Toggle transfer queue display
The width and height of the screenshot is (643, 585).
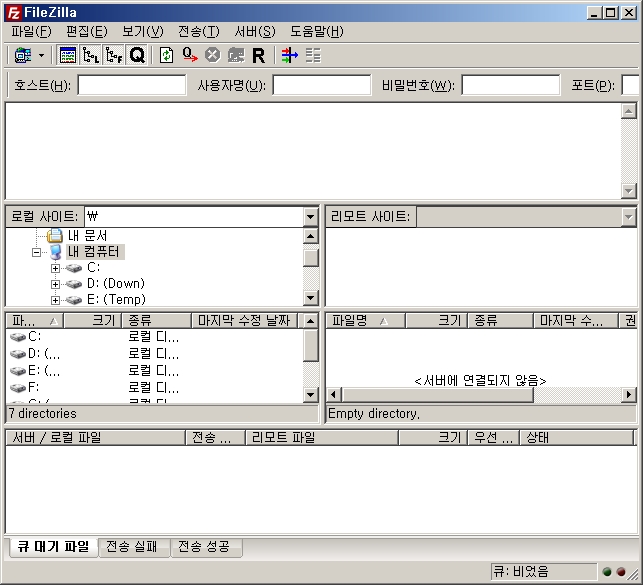137,55
